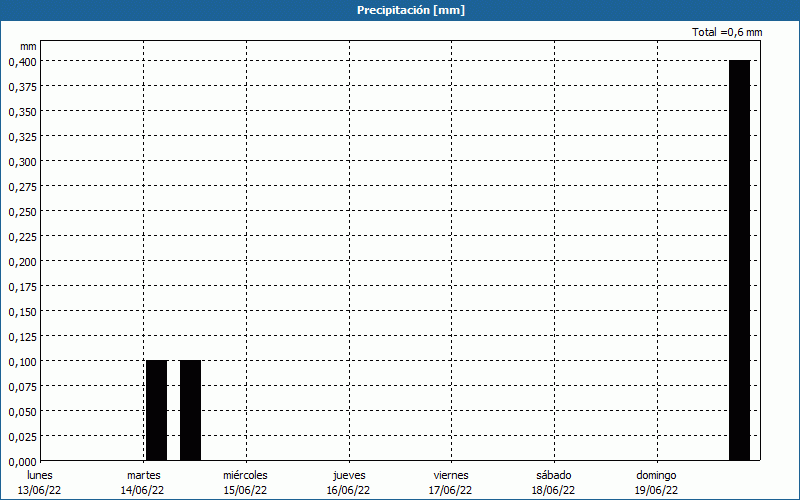Select the Total =0,6 mm label

(727, 32)
